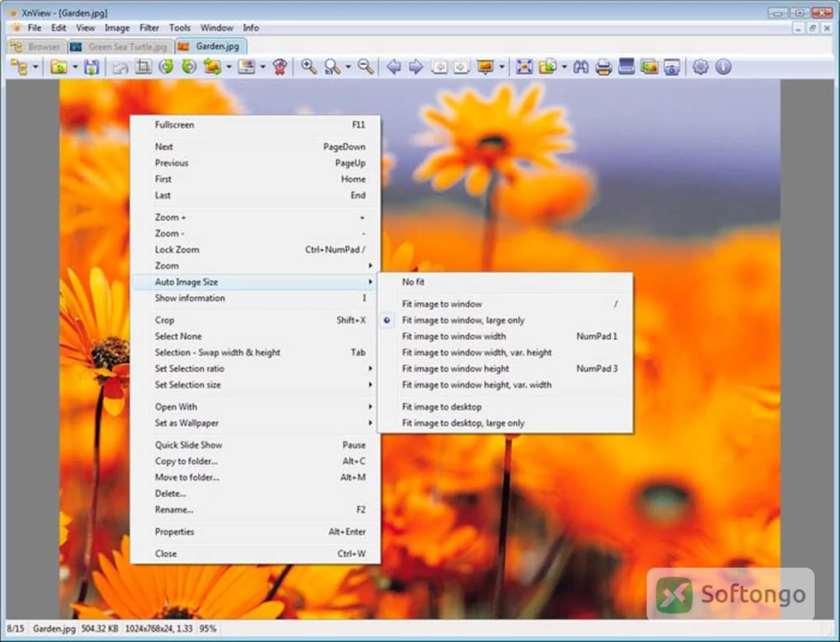This screenshot has height=642, width=840.
Task: Click the About info icon
Action: (x=723, y=67)
